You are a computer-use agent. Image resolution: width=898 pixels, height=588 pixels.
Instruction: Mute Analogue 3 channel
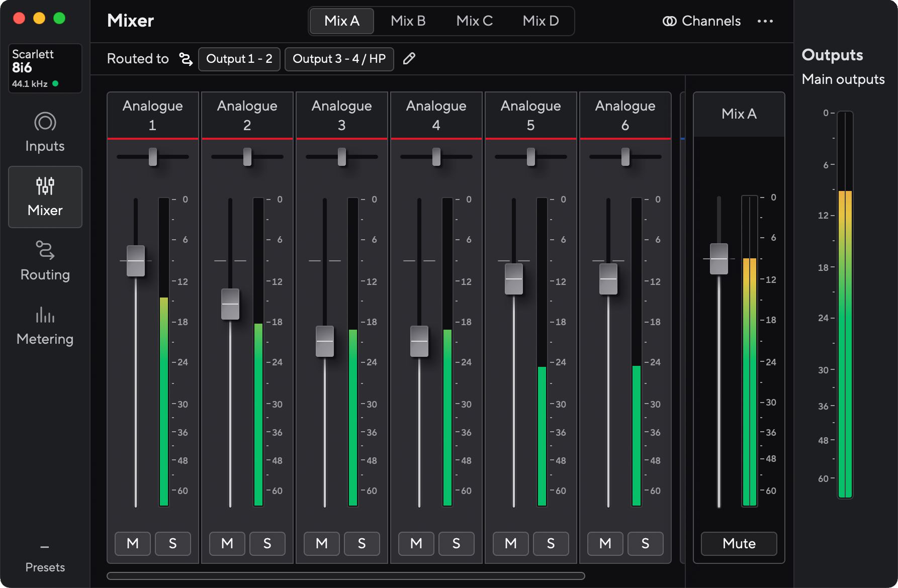322,543
